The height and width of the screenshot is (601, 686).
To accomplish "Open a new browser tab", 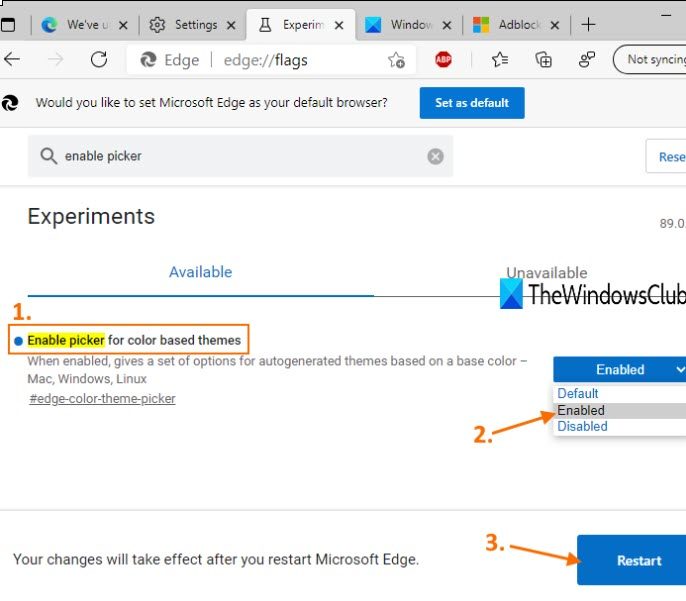I will (x=588, y=24).
